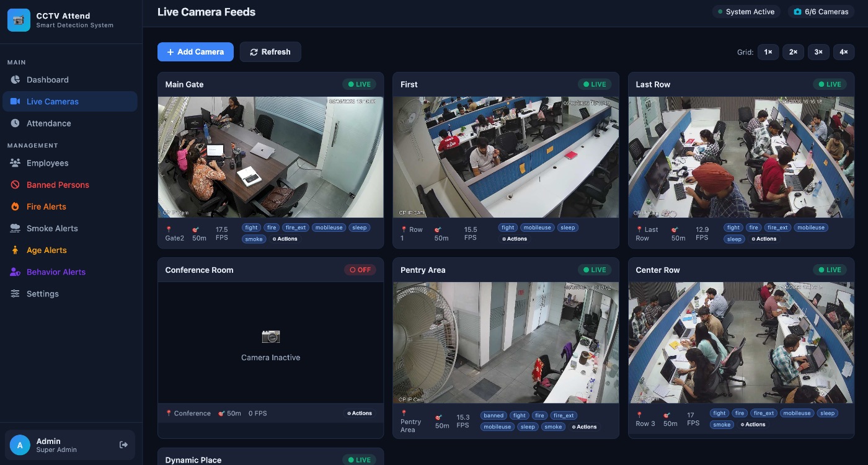Click the Age Alerts person icon
This screenshot has height=465, width=868.
pos(15,250)
